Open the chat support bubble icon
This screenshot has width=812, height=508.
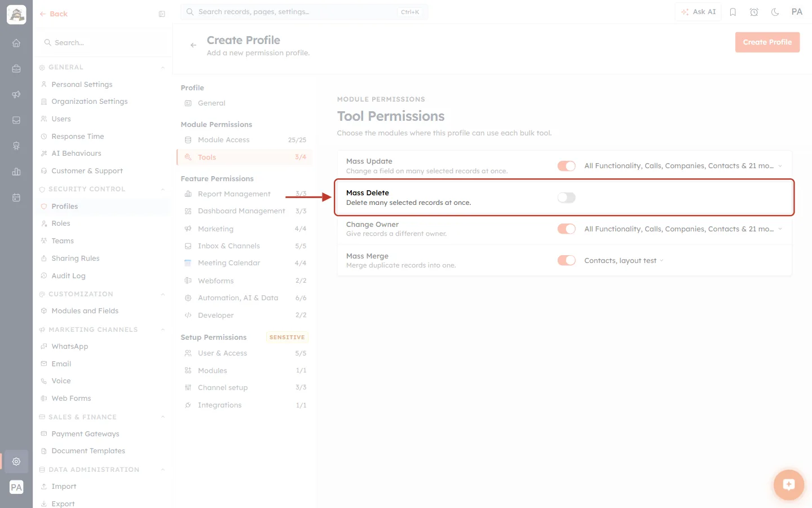click(x=788, y=485)
